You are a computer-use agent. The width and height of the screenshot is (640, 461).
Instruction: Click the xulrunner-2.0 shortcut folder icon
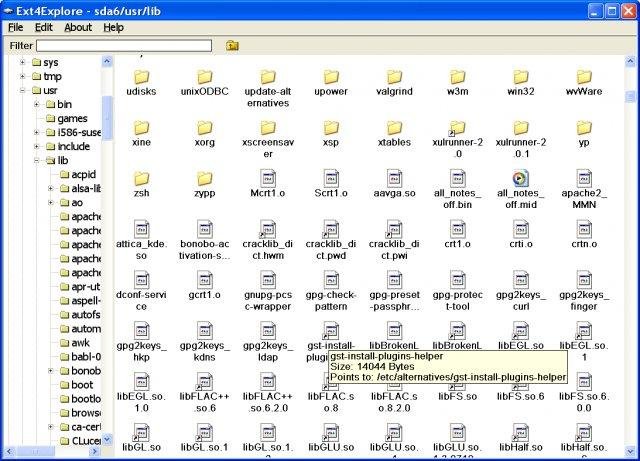coord(457,128)
